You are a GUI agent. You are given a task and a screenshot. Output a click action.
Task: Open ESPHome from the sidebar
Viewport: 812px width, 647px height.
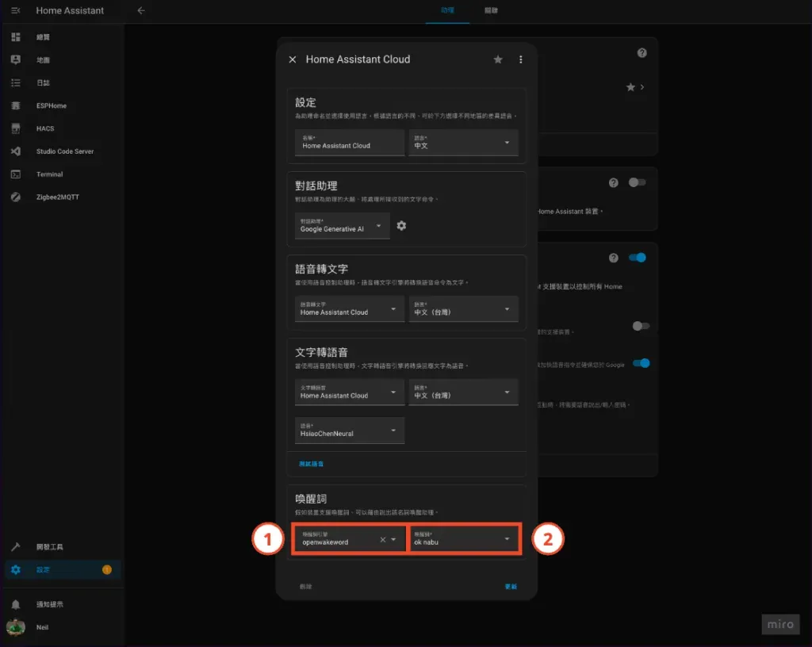point(51,105)
